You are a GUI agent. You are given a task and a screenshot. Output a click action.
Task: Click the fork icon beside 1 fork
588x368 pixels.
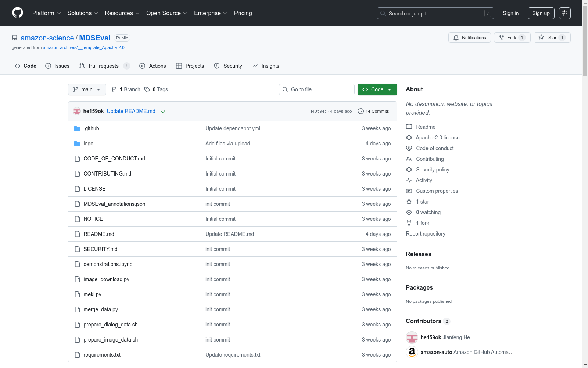(409, 223)
